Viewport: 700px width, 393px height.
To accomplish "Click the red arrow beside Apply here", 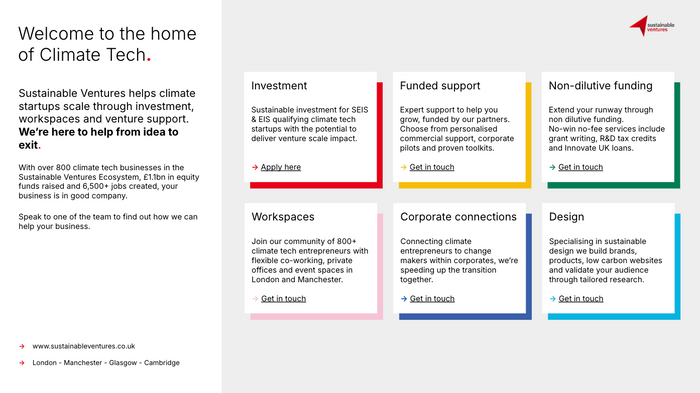I will [255, 167].
